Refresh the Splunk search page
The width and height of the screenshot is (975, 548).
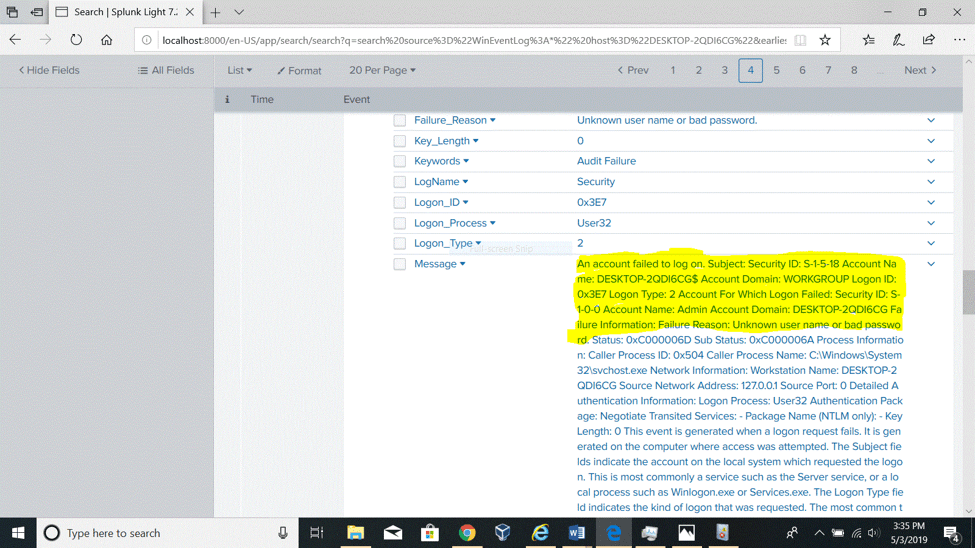76,40
